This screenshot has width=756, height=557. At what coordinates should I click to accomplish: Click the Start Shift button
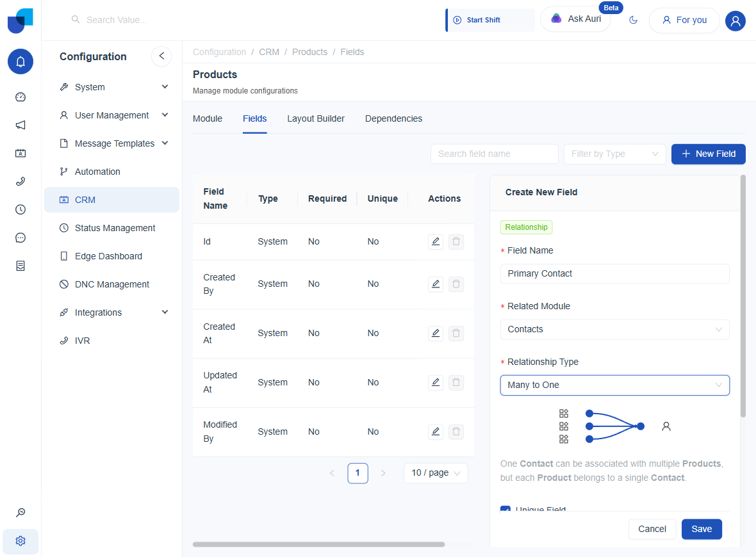tap(490, 20)
